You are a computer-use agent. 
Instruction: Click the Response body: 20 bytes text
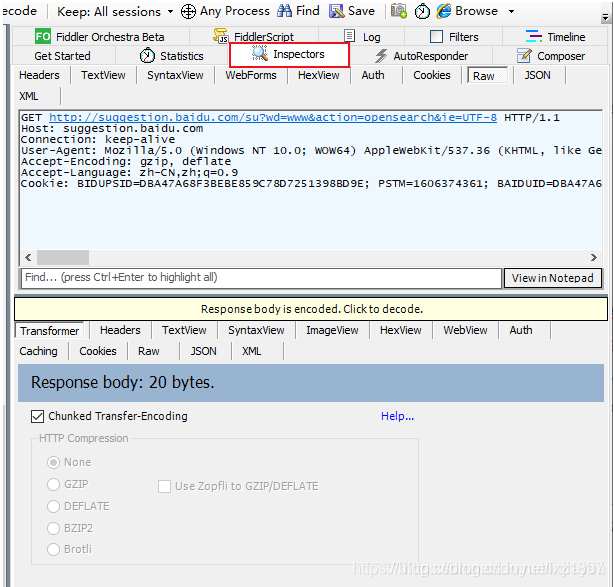pyautogui.click(x=123, y=383)
